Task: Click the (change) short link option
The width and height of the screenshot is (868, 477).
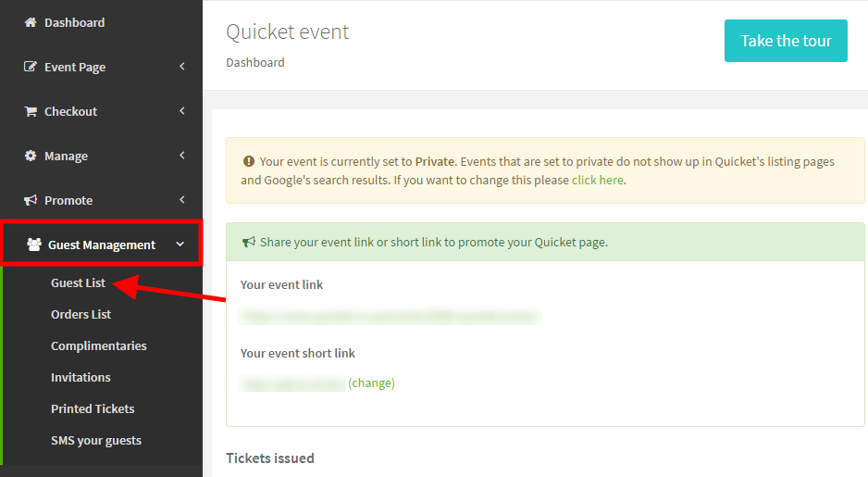Action: point(371,383)
